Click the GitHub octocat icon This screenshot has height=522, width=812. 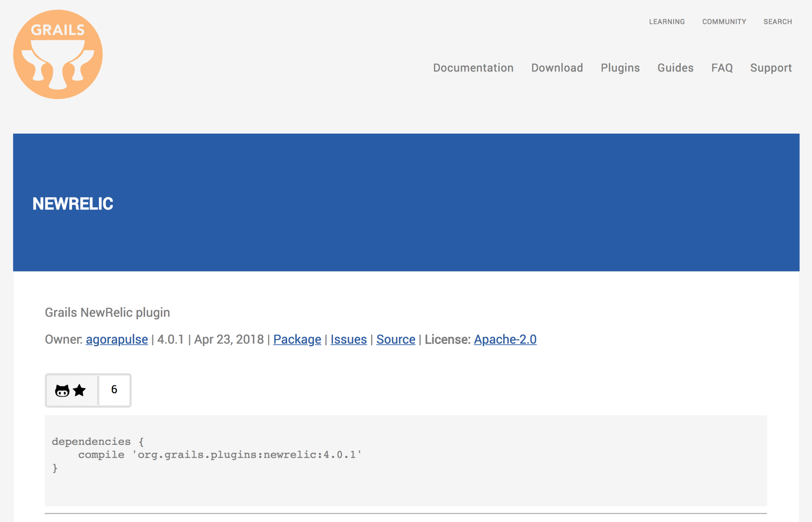click(62, 391)
